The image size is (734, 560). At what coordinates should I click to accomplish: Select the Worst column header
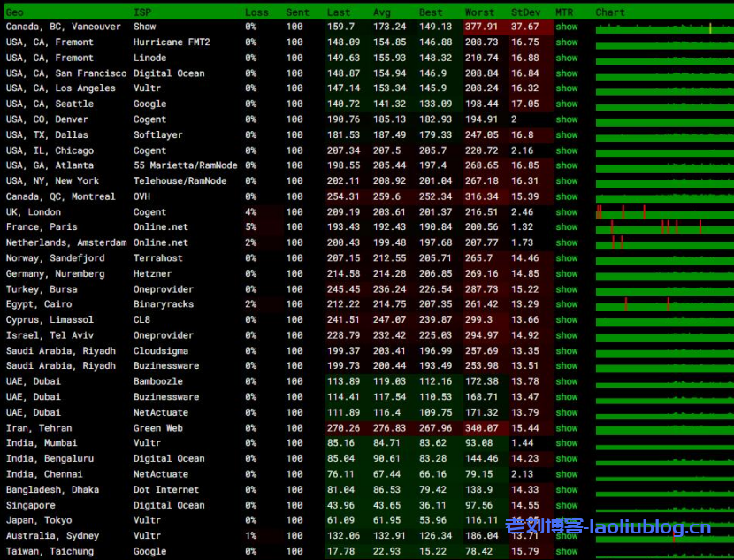pyautogui.click(x=479, y=12)
